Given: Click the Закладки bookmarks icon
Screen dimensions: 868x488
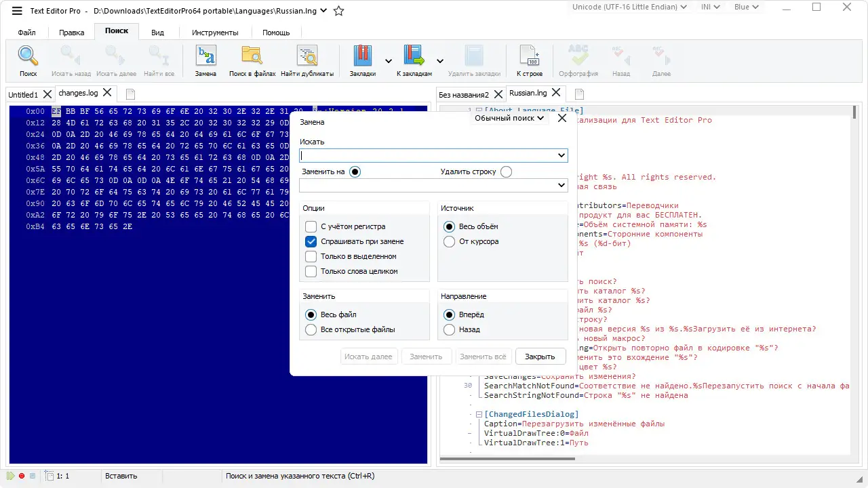Looking at the screenshot, I should click(362, 60).
